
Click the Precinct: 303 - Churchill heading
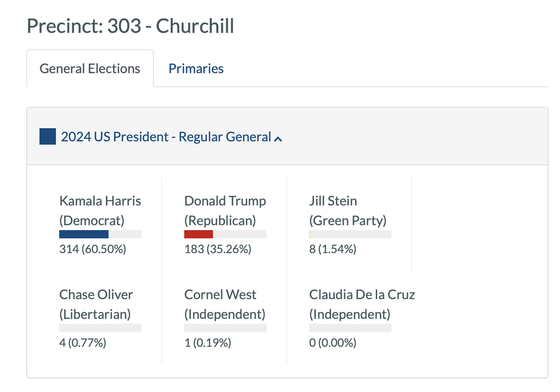[130, 26]
